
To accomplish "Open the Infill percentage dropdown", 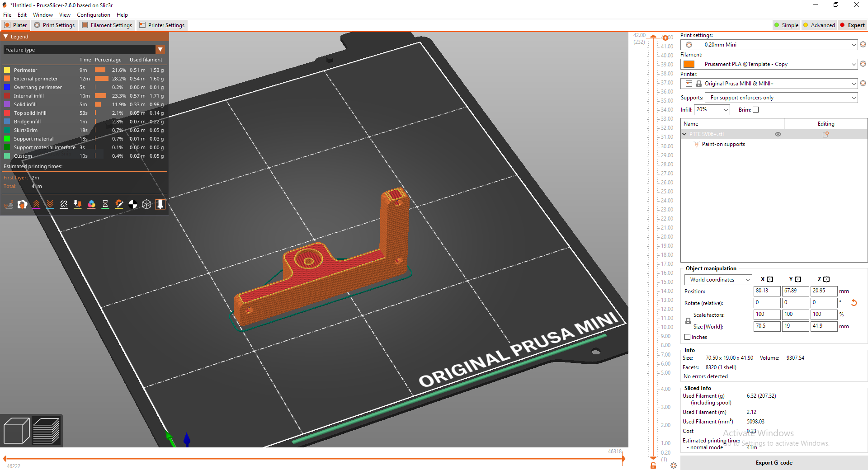I will [x=712, y=110].
